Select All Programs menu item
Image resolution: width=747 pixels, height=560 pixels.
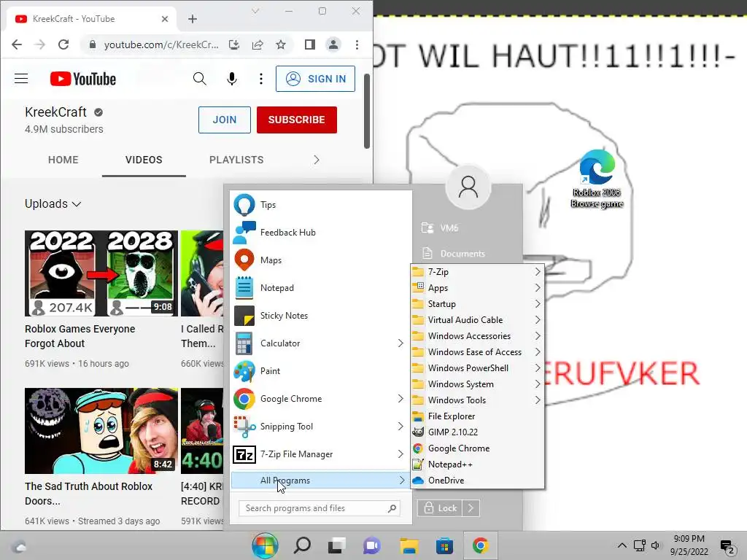click(320, 481)
